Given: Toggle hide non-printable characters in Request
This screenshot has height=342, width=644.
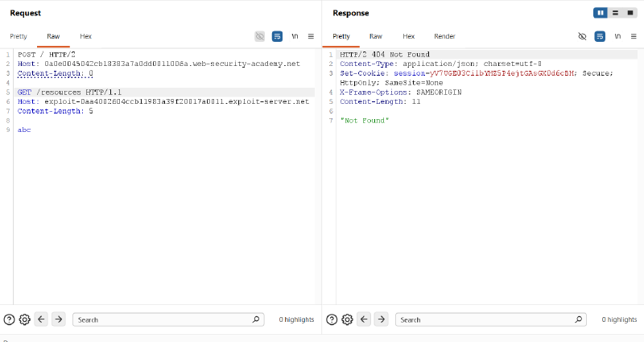Looking at the screenshot, I should 259,36.
